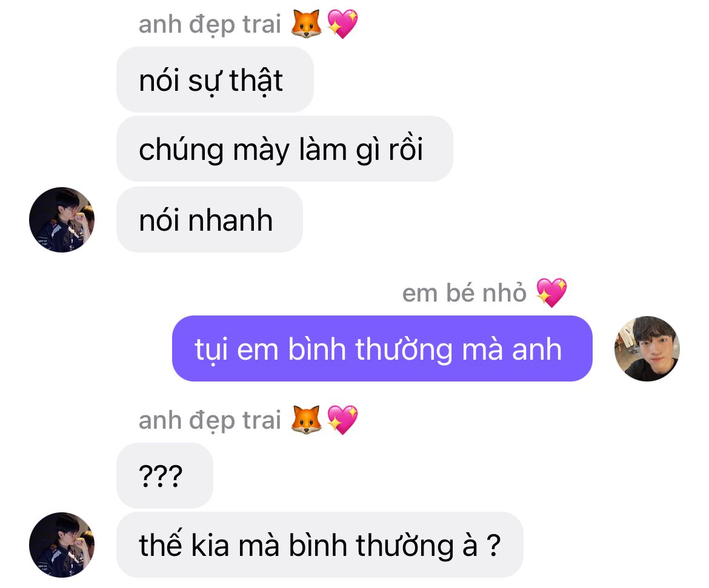Viewport: 709px width, 588px height.
Task: Click the first 'anh đẹp trai' sender name
Action: coord(210,24)
